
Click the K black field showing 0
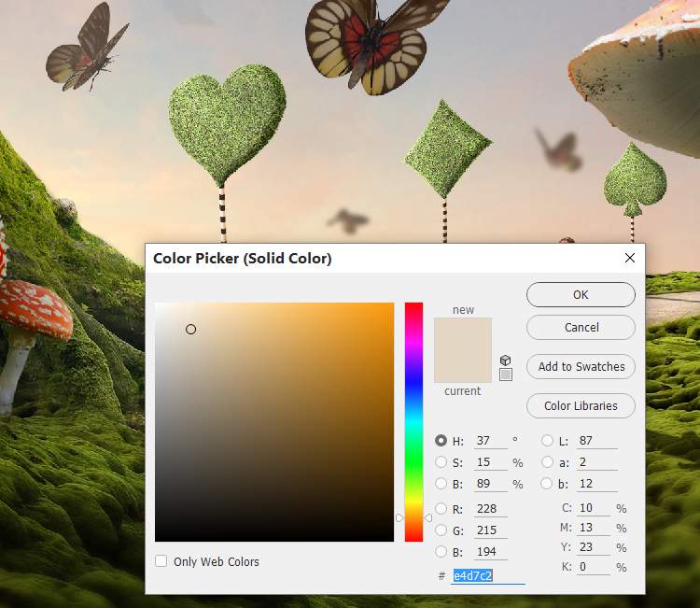[x=594, y=567]
